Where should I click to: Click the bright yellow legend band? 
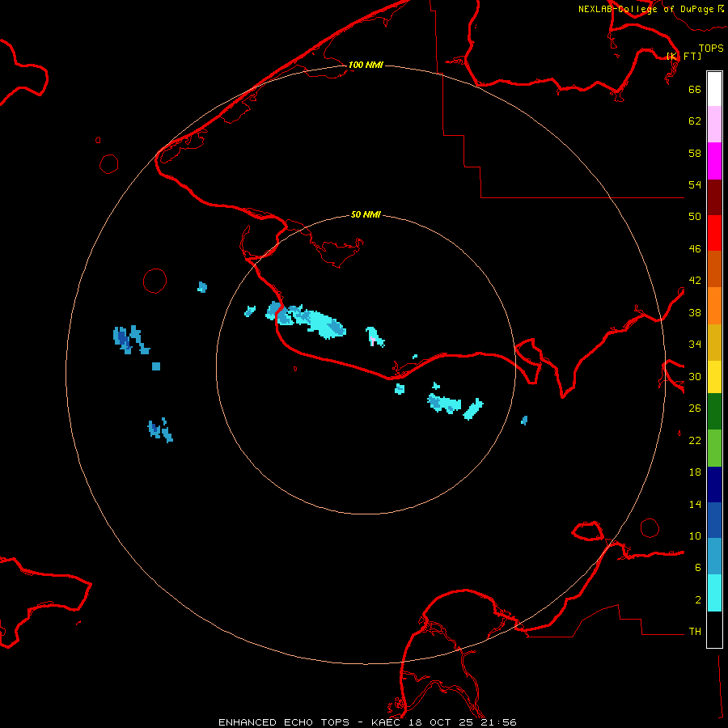click(x=714, y=377)
